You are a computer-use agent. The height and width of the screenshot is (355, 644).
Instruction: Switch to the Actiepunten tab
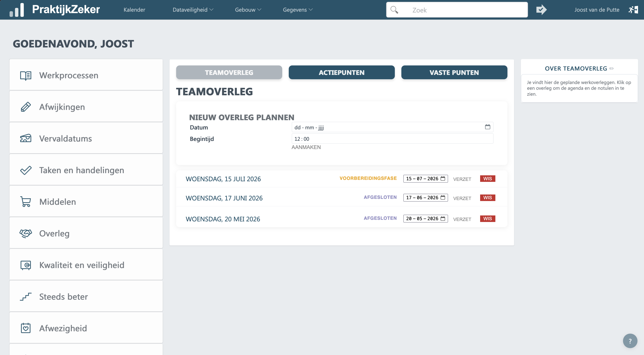(x=342, y=72)
